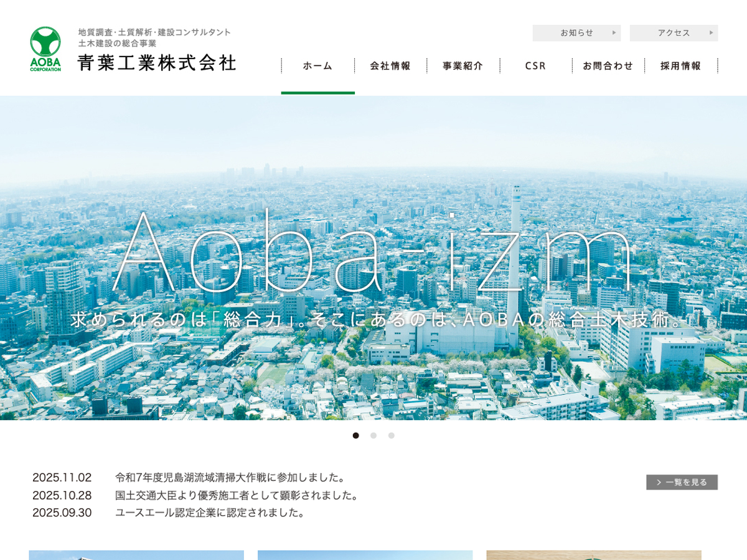The width and height of the screenshot is (747, 560).
Task: Open news about 児島湖流域清掃大作戦
Action: [230, 478]
